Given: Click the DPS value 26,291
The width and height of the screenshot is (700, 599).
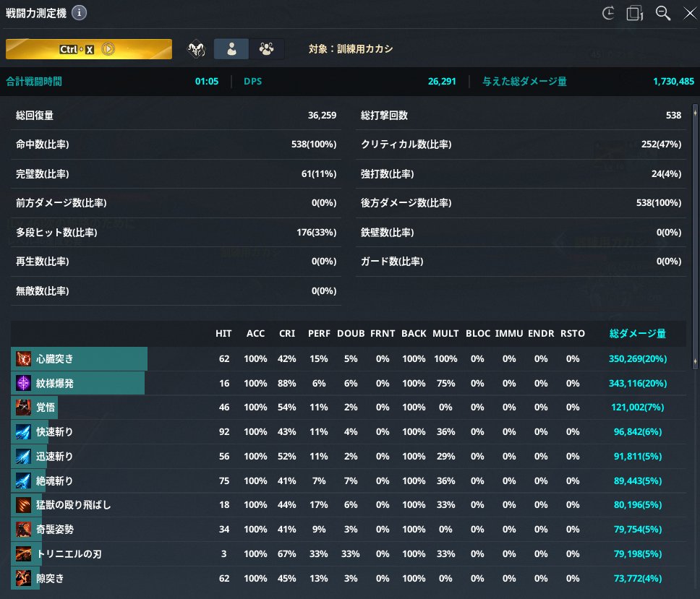Looking at the screenshot, I should click(x=442, y=81).
